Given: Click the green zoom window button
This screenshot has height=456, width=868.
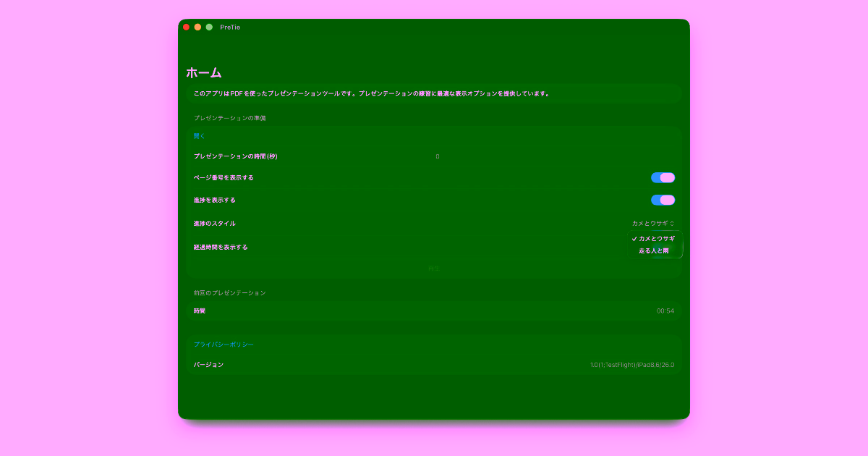Looking at the screenshot, I should (209, 28).
